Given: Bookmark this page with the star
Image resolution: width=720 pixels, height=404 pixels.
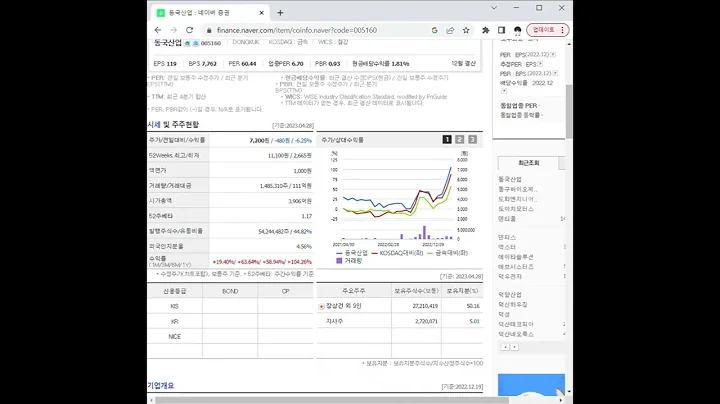Looking at the screenshot, I should click(x=466, y=30).
